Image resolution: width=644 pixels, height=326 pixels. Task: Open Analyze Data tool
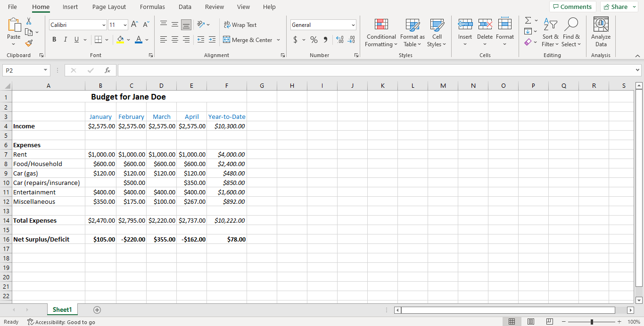(601, 32)
